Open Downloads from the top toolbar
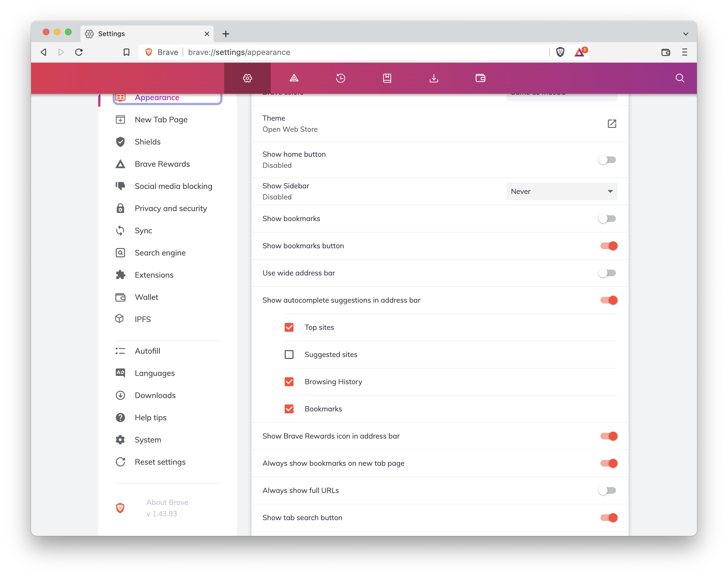The width and height of the screenshot is (728, 577). [434, 78]
